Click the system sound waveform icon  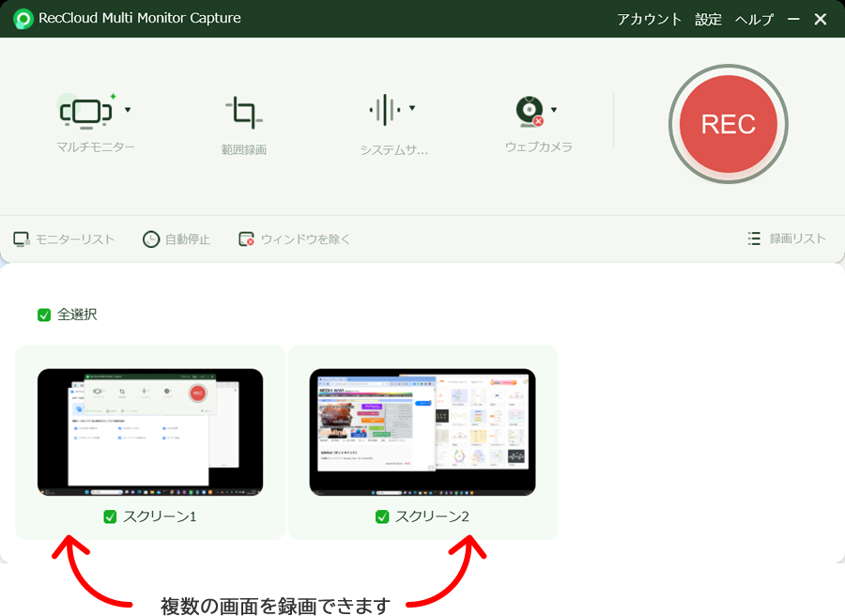pyautogui.click(x=385, y=110)
